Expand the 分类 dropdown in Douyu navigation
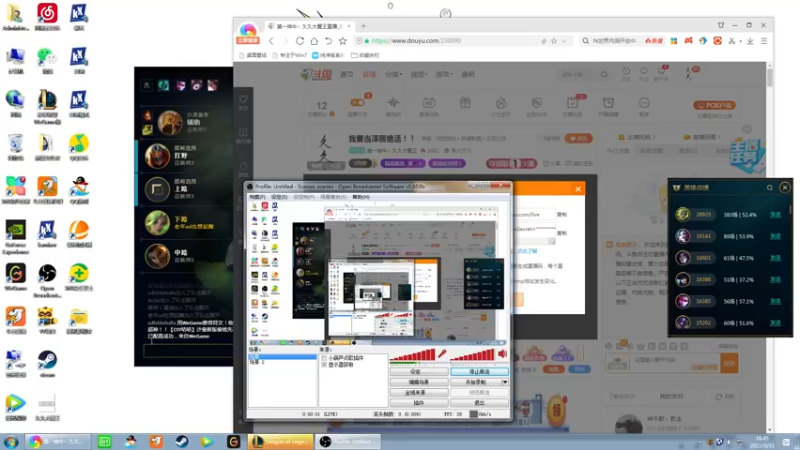This screenshot has height=450, width=800. [x=393, y=74]
